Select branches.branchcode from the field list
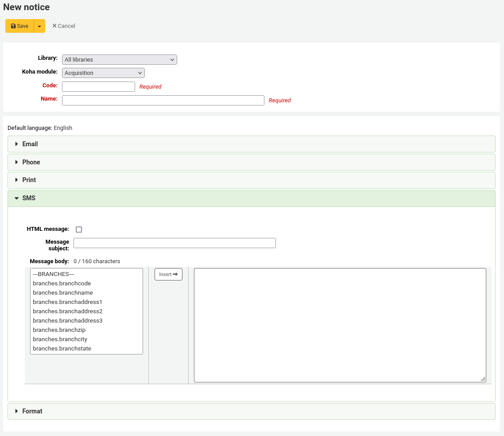Image resolution: width=504 pixels, height=436 pixels. 62,283
